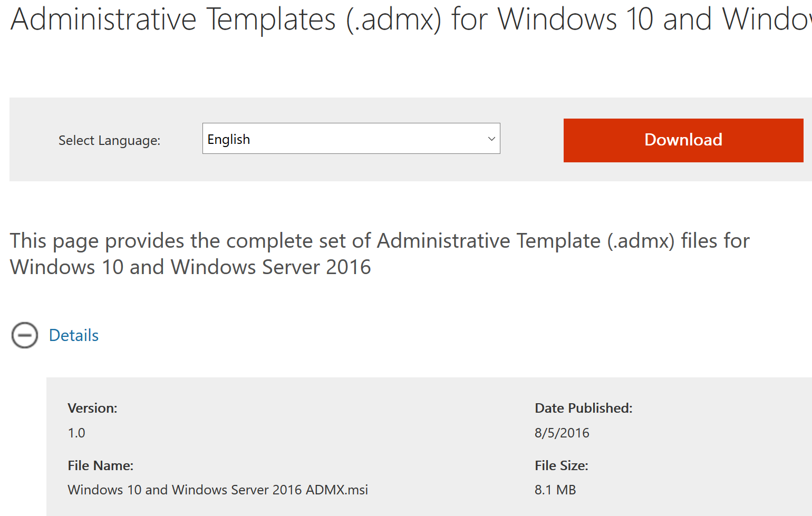The width and height of the screenshot is (812, 516).
Task: Click the File Name label
Action: tap(100, 465)
